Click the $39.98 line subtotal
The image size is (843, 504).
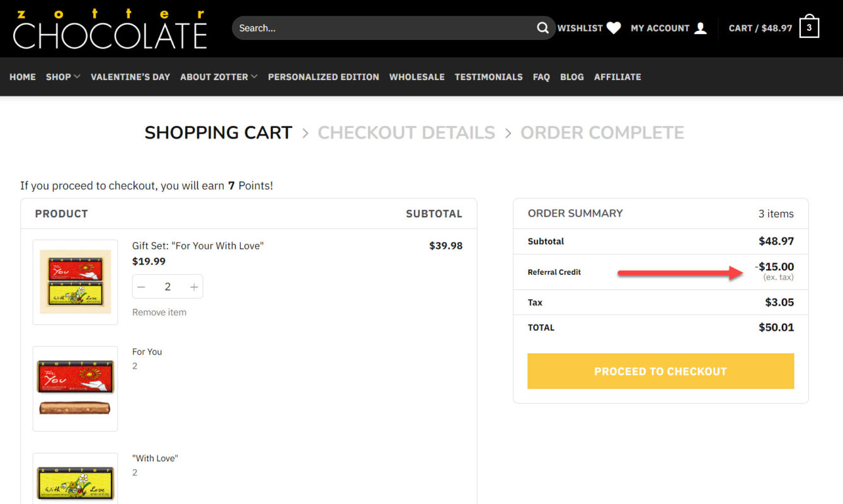(x=445, y=246)
